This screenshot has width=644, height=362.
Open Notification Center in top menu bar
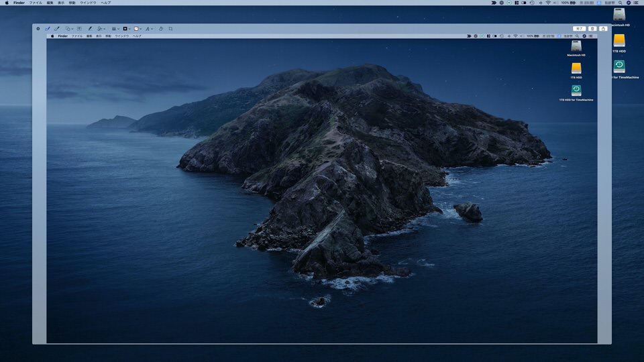click(x=636, y=3)
